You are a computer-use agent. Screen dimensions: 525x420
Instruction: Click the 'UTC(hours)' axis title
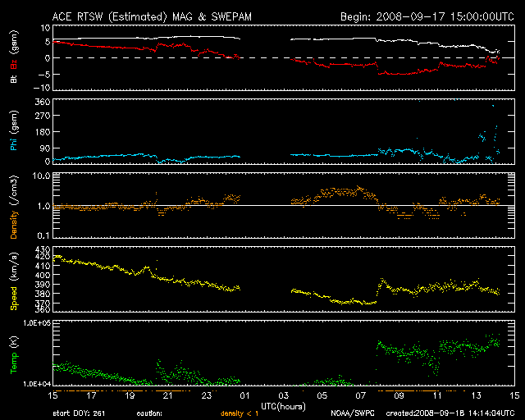pyautogui.click(x=283, y=407)
